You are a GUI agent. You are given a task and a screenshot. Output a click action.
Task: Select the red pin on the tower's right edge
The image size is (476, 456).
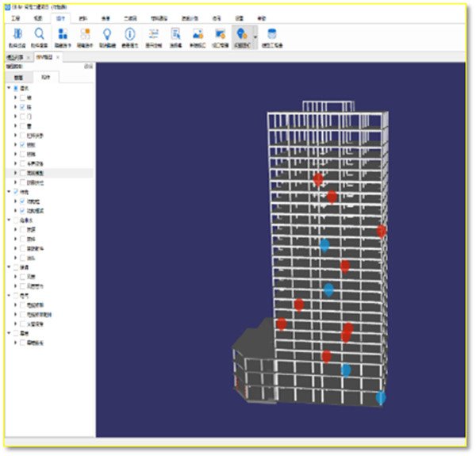(x=382, y=232)
